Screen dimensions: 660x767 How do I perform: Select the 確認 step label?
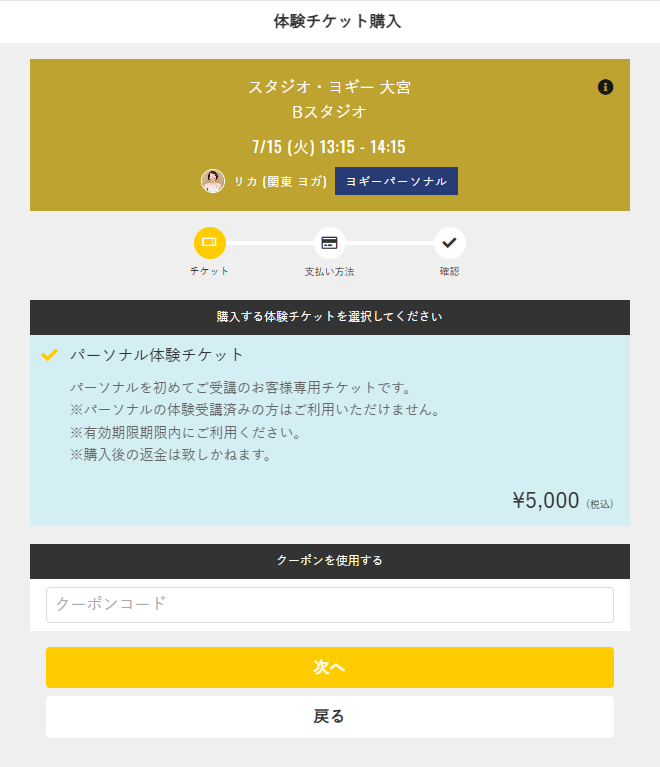pos(449,271)
